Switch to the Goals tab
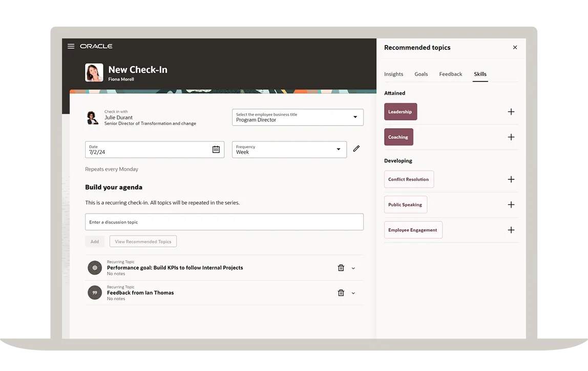This screenshot has height=371, width=588. 421,74
